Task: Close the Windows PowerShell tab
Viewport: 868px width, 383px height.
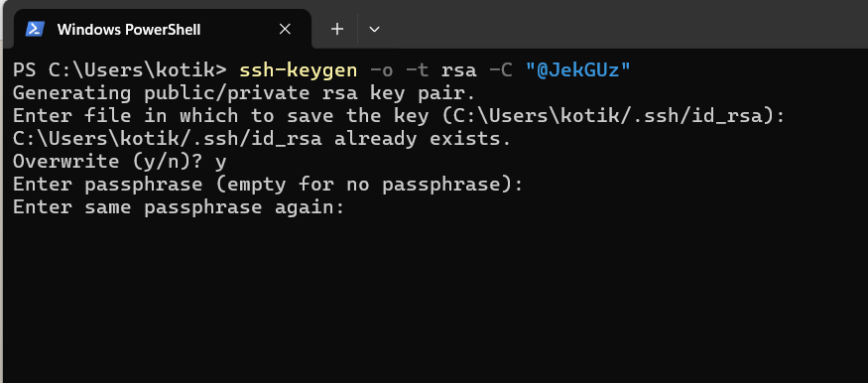Action: (285, 30)
